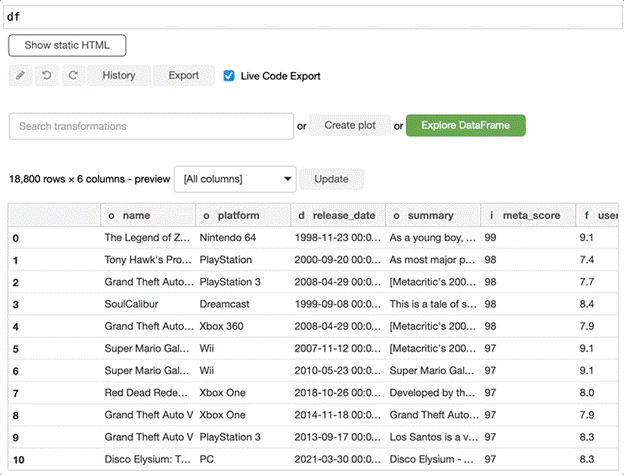Click the Create plot button

[349, 125]
